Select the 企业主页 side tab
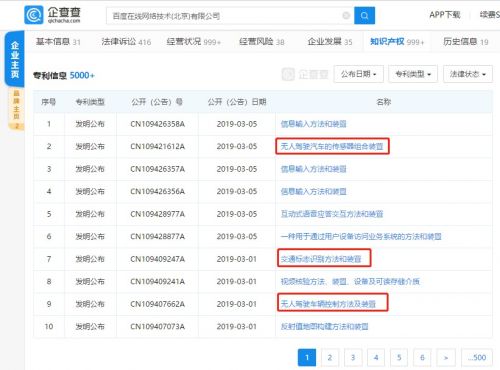The image size is (500, 370). (15, 59)
